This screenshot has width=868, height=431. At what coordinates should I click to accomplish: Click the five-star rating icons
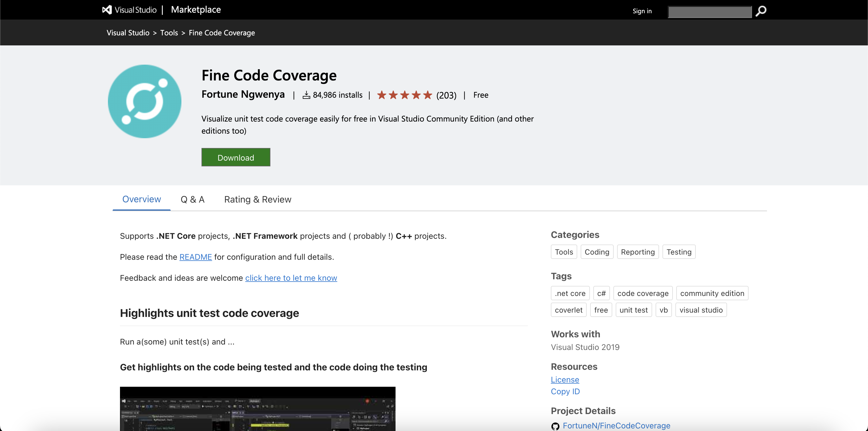[404, 95]
